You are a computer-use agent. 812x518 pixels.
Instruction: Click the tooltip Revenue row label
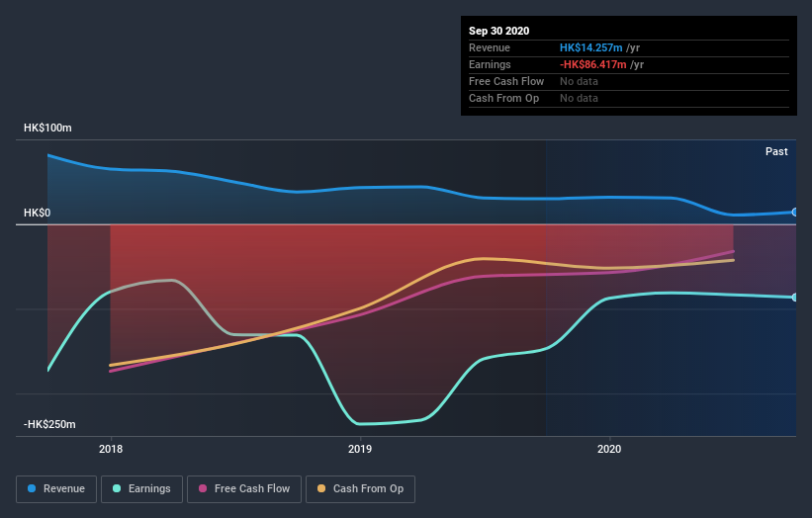click(x=490, y=47)
